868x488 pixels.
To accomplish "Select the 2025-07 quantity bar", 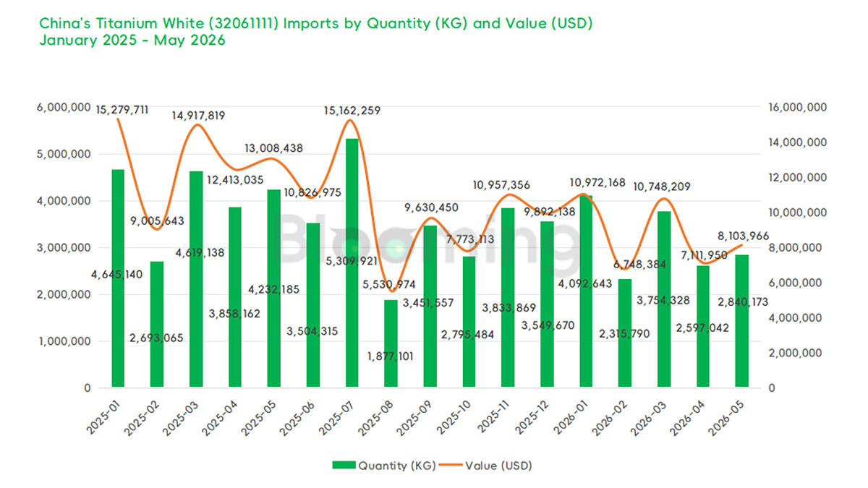I will [352, 263].
